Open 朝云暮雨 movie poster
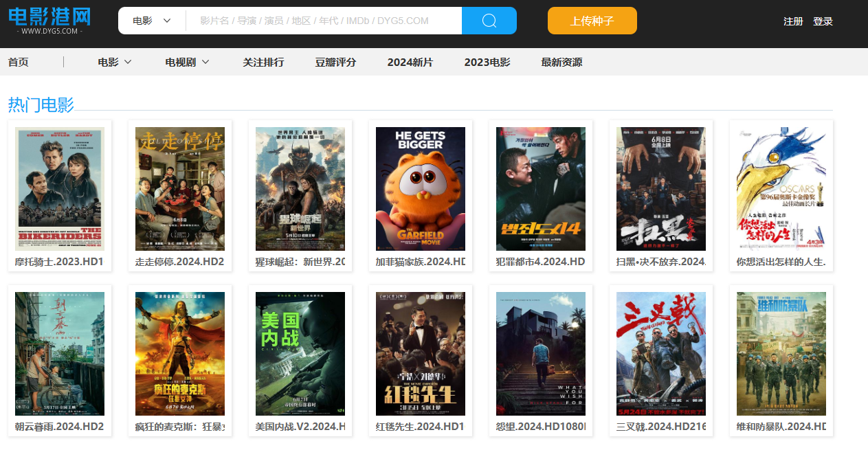 point(60,354)
